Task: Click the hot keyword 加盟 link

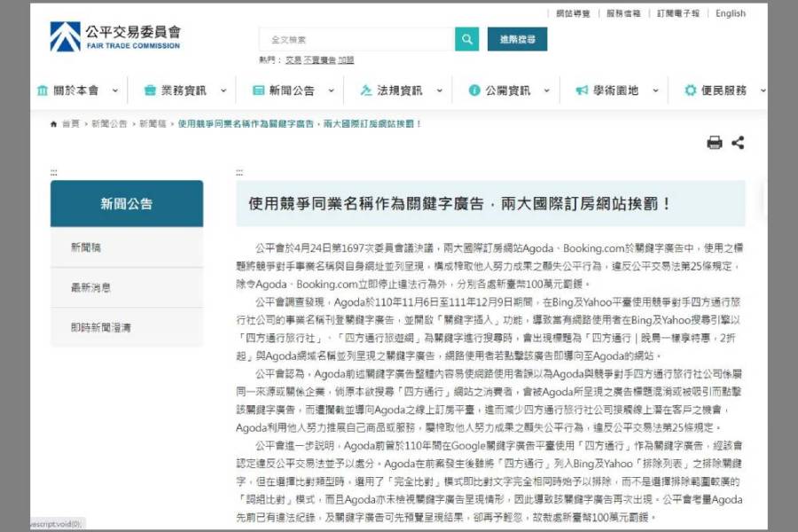Action: pos(346,60)
